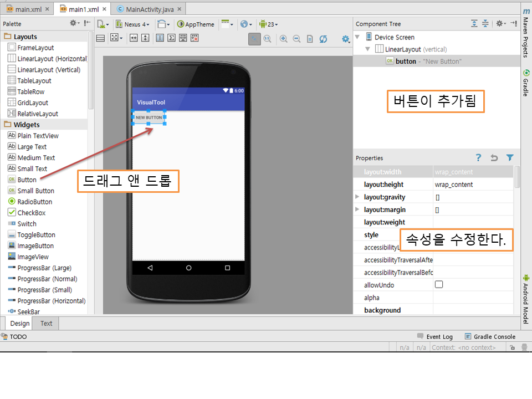Click the collapse all icon in Component Tree
This screenshot has height=399, width=532.
(485, 23)
